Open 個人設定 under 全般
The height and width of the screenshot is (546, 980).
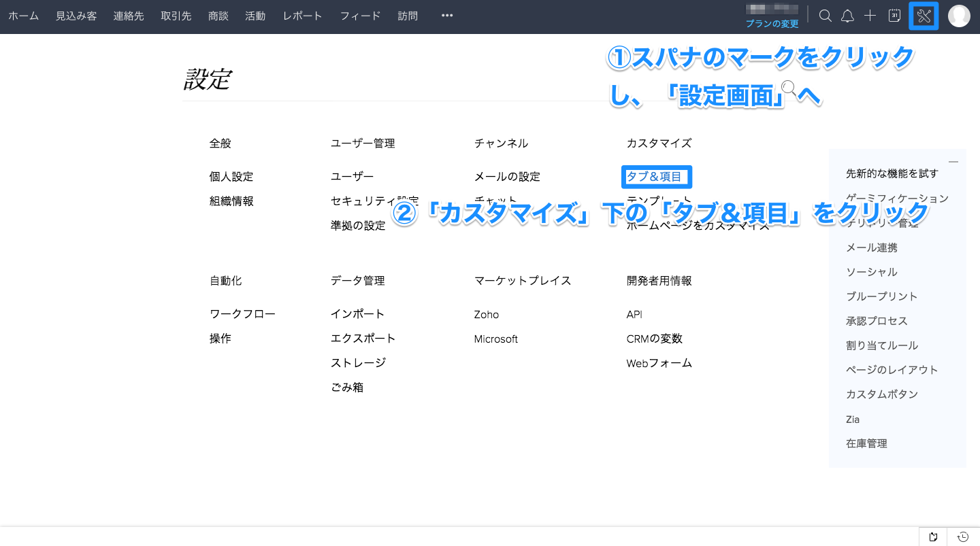pyautogui.click(x=231, y=177)
